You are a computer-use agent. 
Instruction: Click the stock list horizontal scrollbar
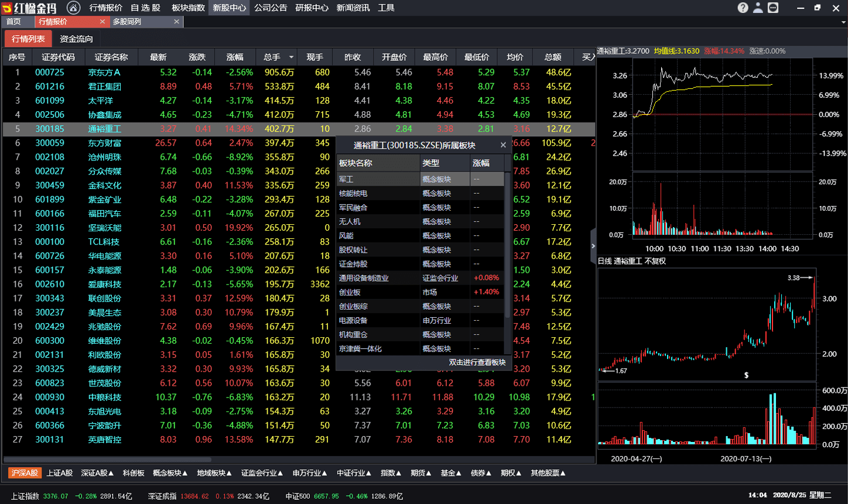(107, 460)
